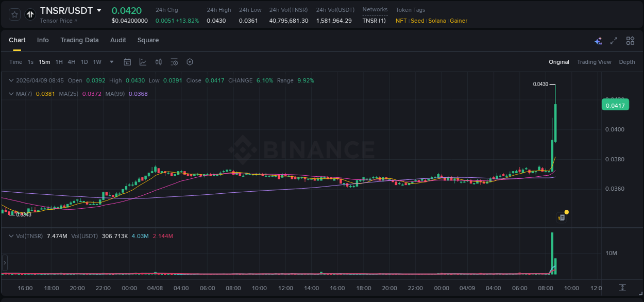
Task: Toggle the favorite star for TNSR/USDT
Action: pyautogui.click(x=14, y=14)
